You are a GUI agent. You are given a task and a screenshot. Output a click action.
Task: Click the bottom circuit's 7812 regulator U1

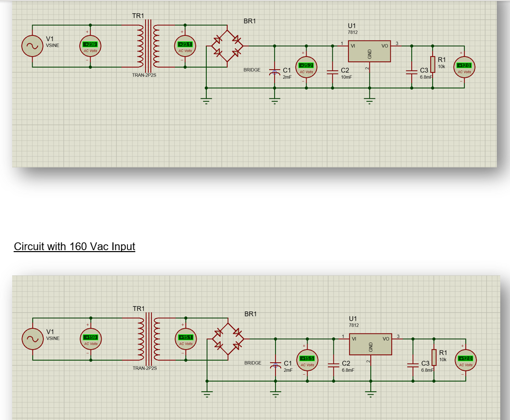tap(370, 344)
